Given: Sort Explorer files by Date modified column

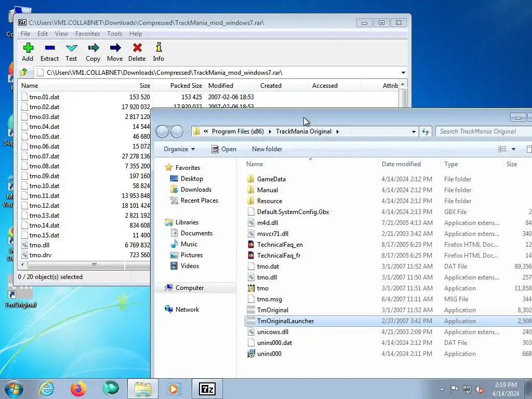Looking at the screenshot, I should pyautogui.click(x=409, y=164).
